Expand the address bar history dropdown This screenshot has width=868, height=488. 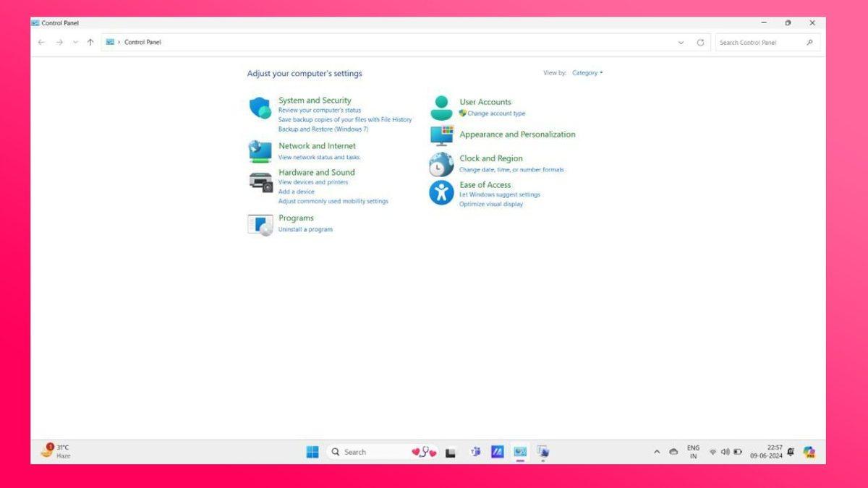point(681,42)
